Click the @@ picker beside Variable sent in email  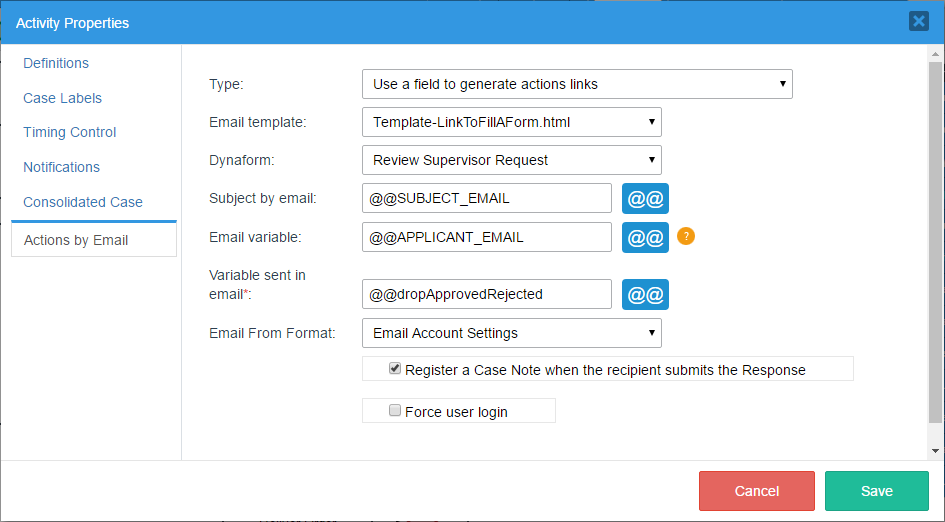645,294
